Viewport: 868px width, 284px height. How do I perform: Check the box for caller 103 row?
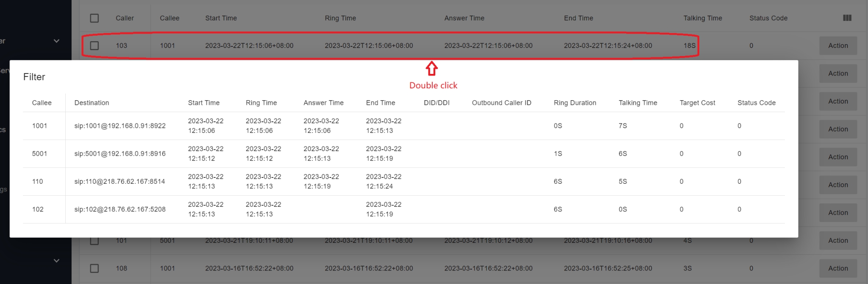95,45
